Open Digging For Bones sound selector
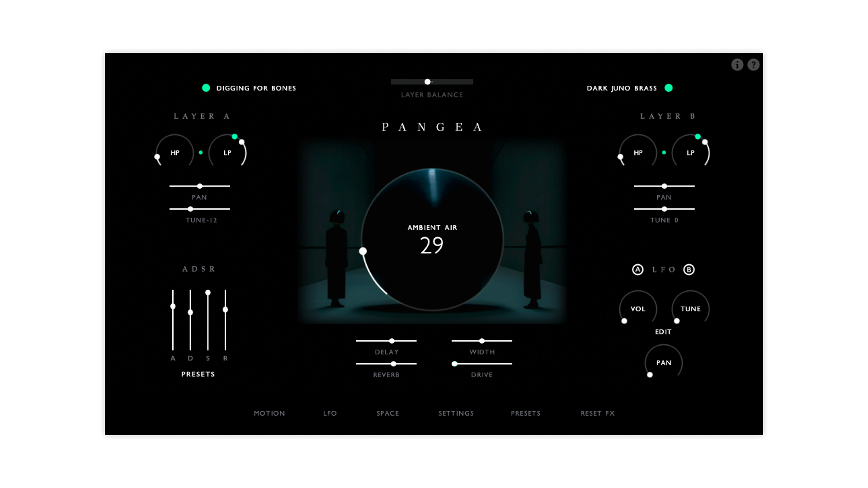The height and width of the screenshot is (488, 868). [256, 88]
